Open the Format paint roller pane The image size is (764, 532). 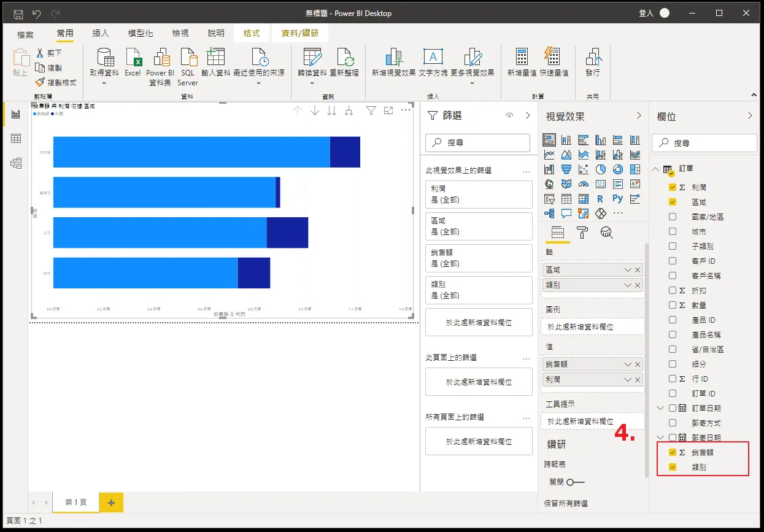click(582, 232)
